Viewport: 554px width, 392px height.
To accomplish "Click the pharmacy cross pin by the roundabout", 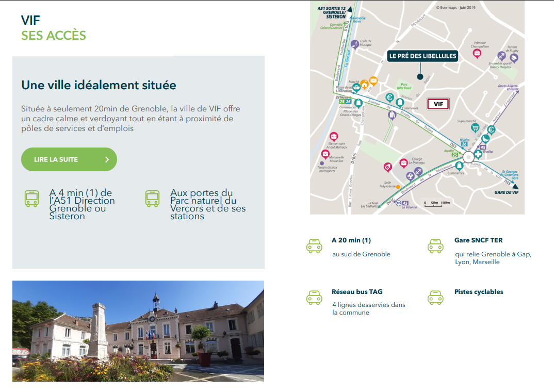I will tap(478, 154).
